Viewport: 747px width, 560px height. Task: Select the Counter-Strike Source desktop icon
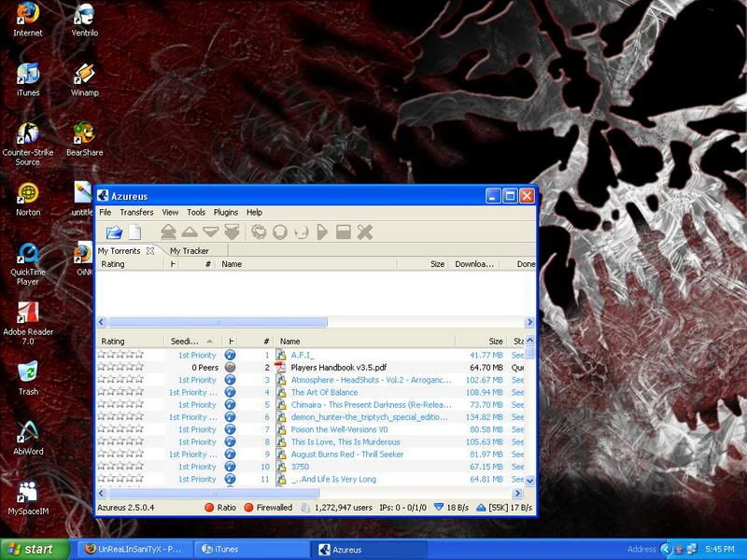(28, 144)
